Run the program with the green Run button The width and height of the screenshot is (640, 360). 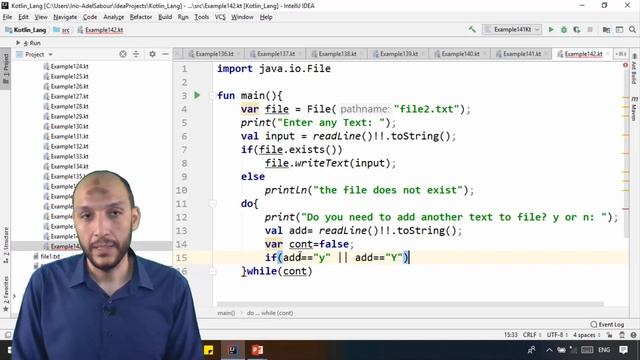click(x=551, y=29)
